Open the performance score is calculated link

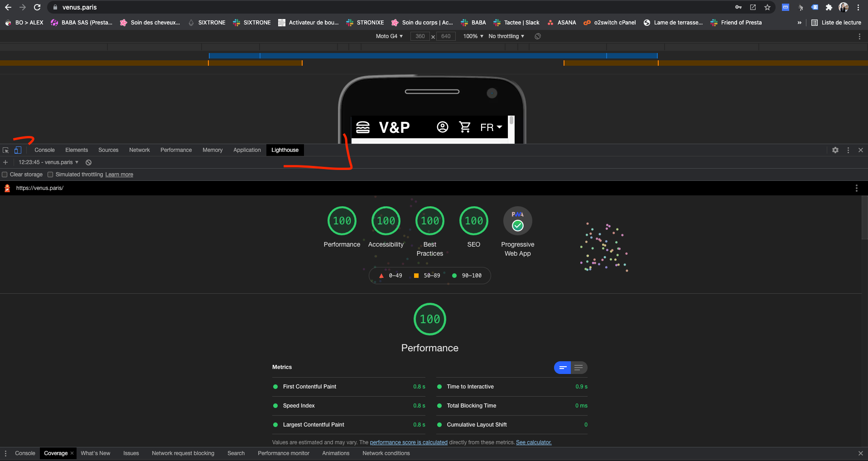(409, 442)
